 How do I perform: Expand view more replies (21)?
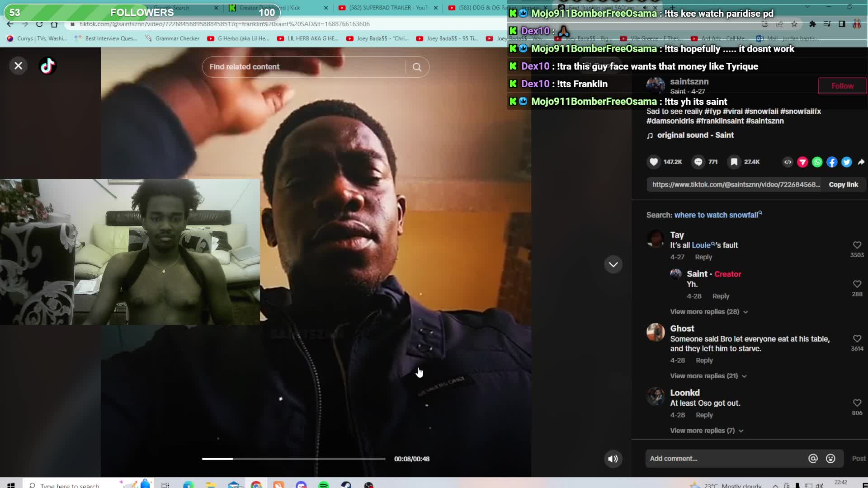[708, 376]
